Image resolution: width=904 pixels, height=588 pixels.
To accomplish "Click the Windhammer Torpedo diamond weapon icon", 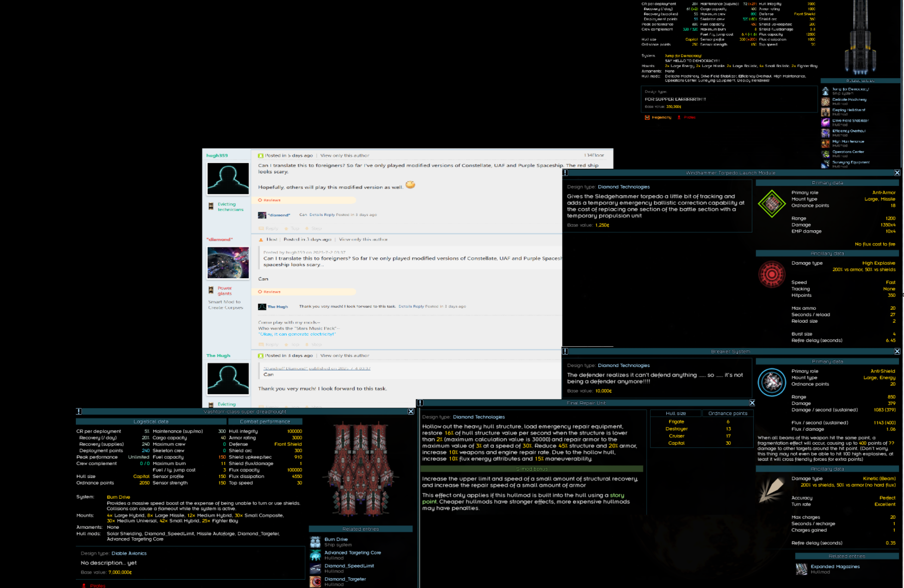I will (771, 203).
